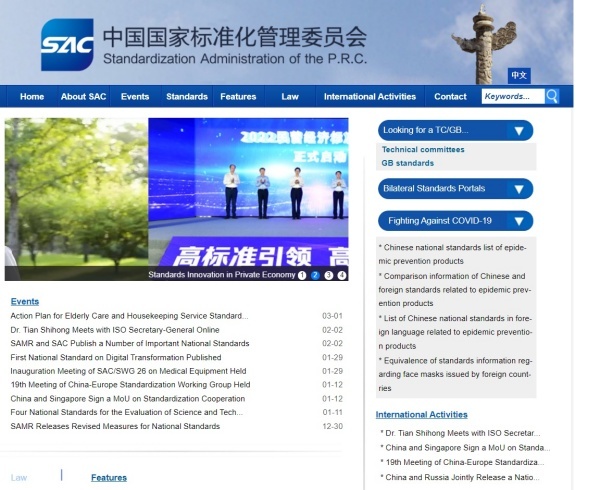This screenshot has width=600, height=490.
Task: Open the About SAC menu
Action: 83,97
